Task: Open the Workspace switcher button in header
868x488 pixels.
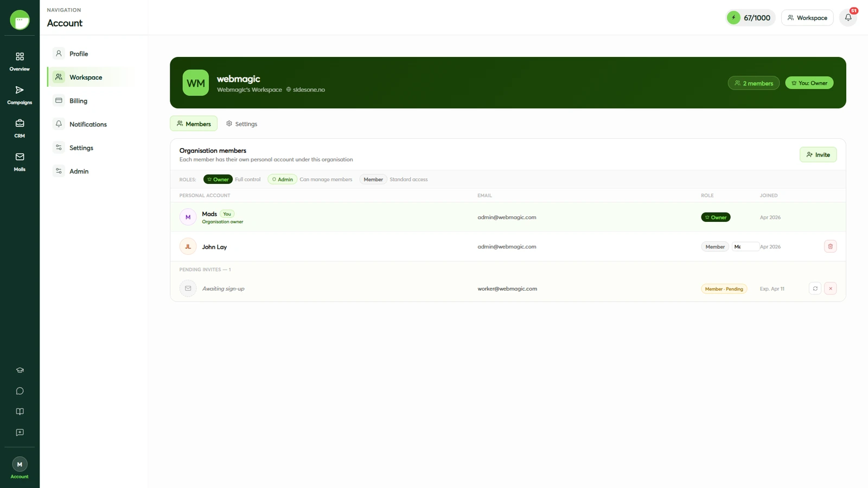Action: 807,18
